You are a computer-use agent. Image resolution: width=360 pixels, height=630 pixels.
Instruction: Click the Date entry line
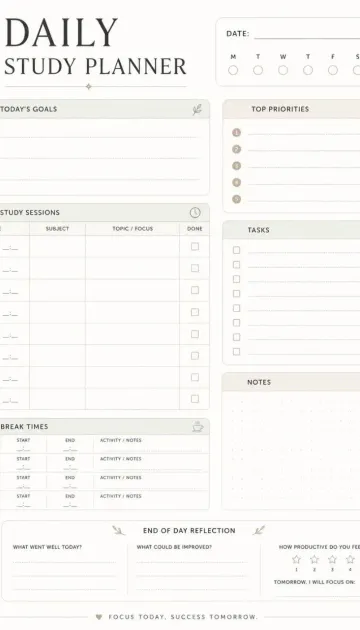(307, 38)
